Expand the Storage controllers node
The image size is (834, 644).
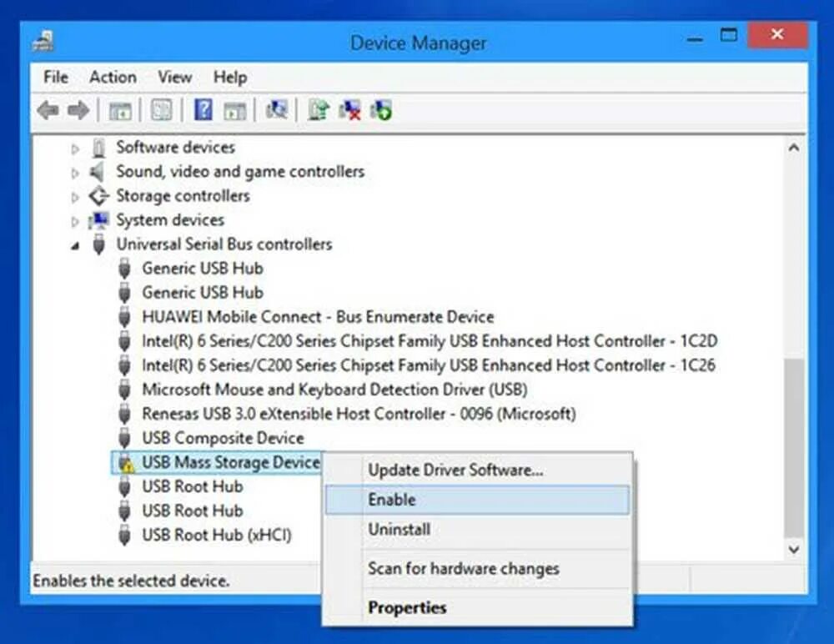[75, 198]
